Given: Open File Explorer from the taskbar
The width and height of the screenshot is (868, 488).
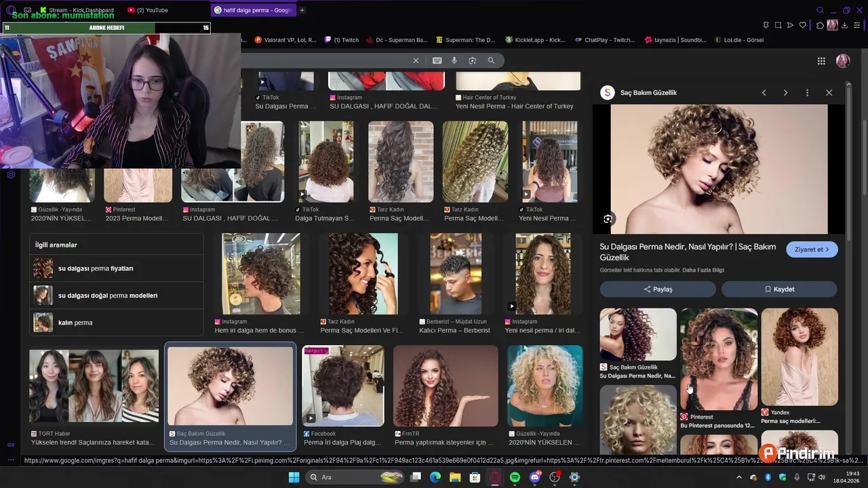Looking at the screenshot, I should (455, 477).
